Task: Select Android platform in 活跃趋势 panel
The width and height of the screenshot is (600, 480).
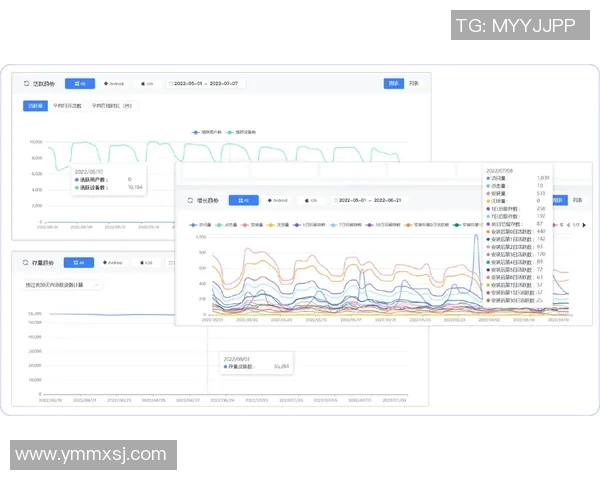Action: point(115,84)
